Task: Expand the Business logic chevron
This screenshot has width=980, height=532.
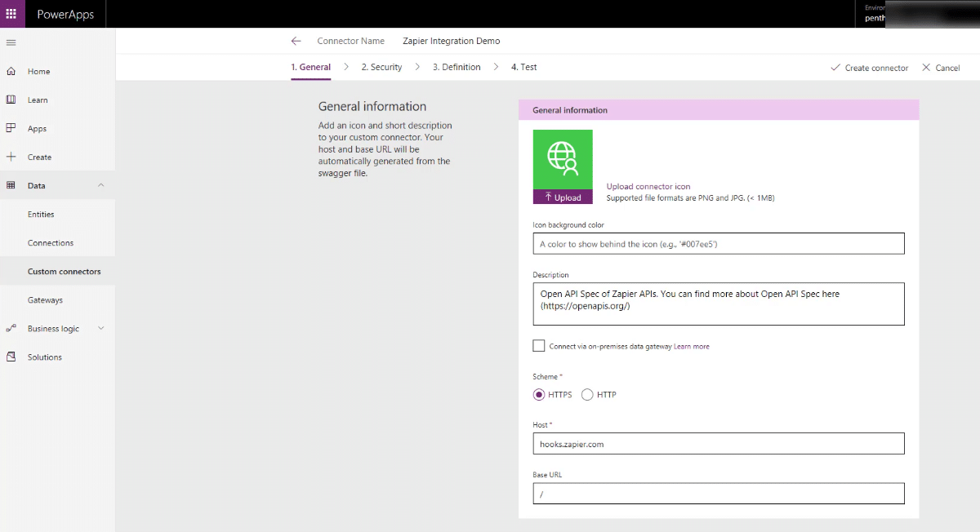Action: 101,329
